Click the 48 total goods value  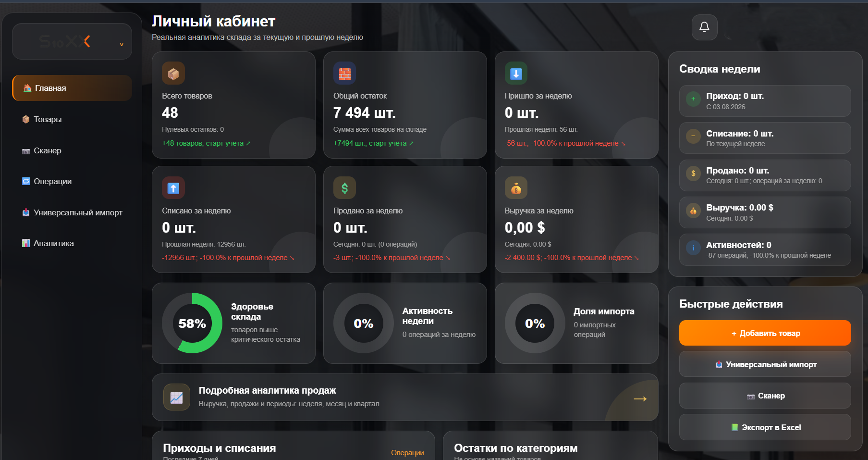point(170,112)
